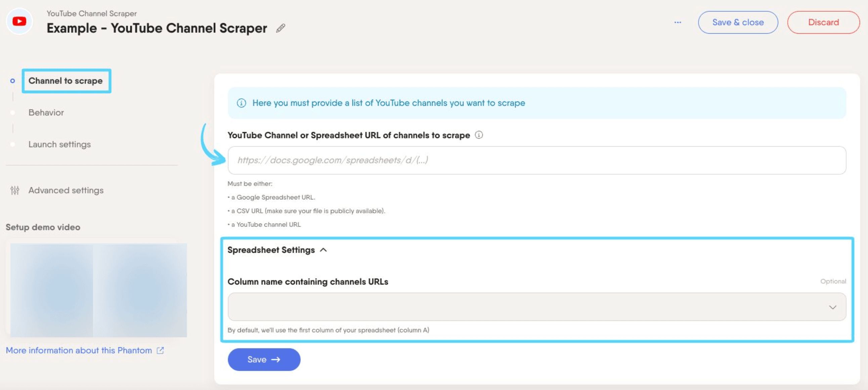
Task: Go to Channel to scrape step
Action: (x=66, y=81)
